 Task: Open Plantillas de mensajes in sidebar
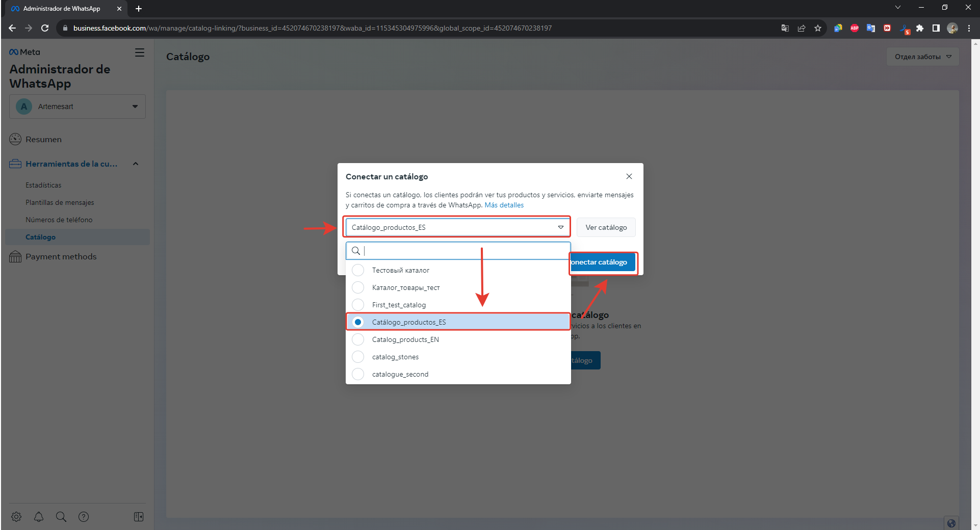60,202
